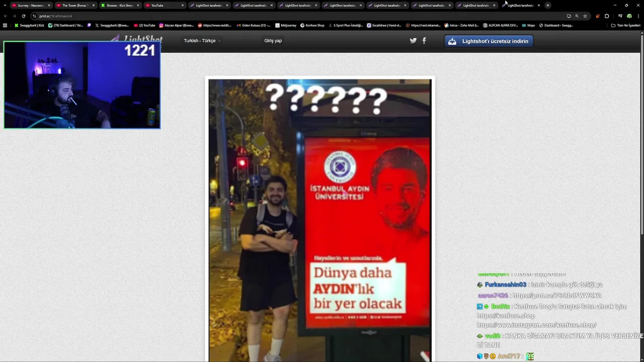Screen dimensions: 644x362
Task: Close the Browse - Kick tab
Action: [x=138, y=6]
